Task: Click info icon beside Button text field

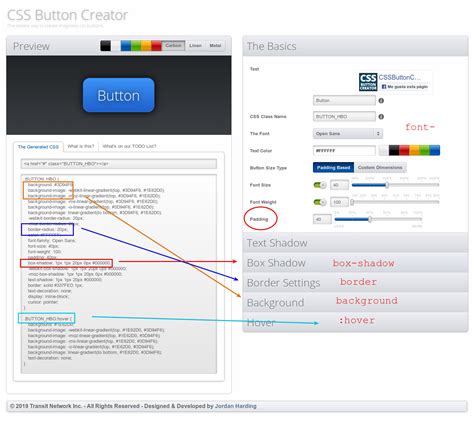Action: pos(381,101)
